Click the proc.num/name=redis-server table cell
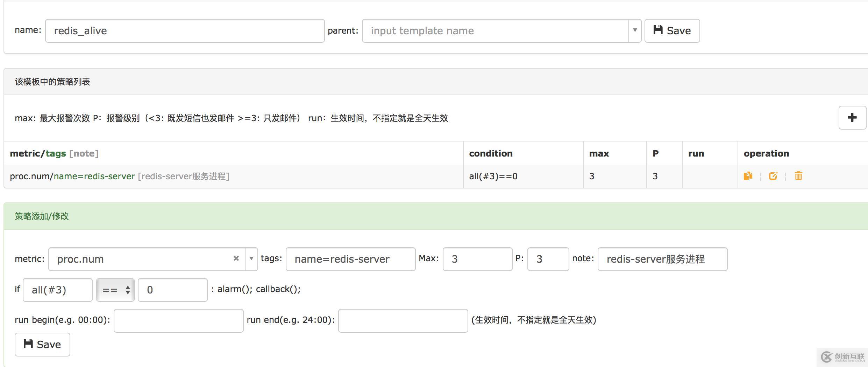This screenshot has width=868, height=367. tap(234, 176)
